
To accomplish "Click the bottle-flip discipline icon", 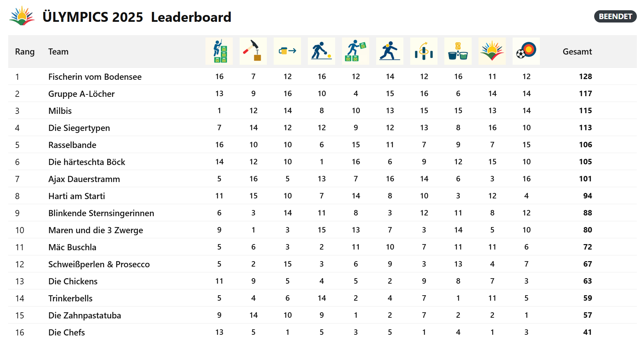I will pos(424,51).
